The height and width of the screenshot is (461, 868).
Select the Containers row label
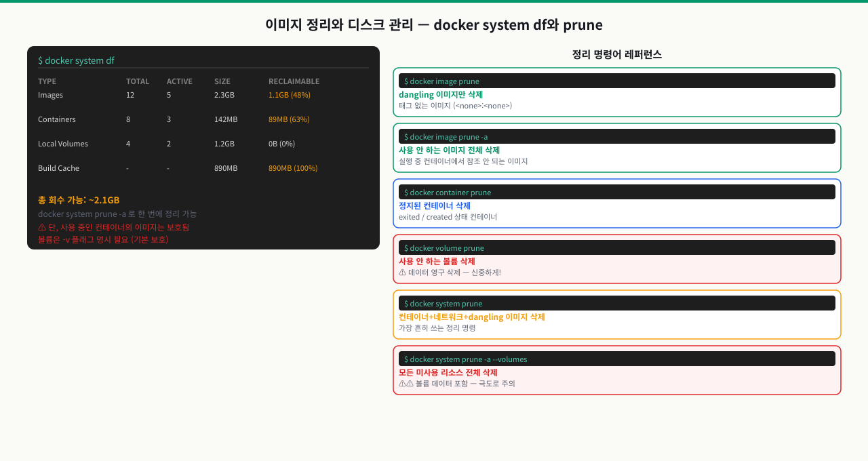tap(57, 119)
